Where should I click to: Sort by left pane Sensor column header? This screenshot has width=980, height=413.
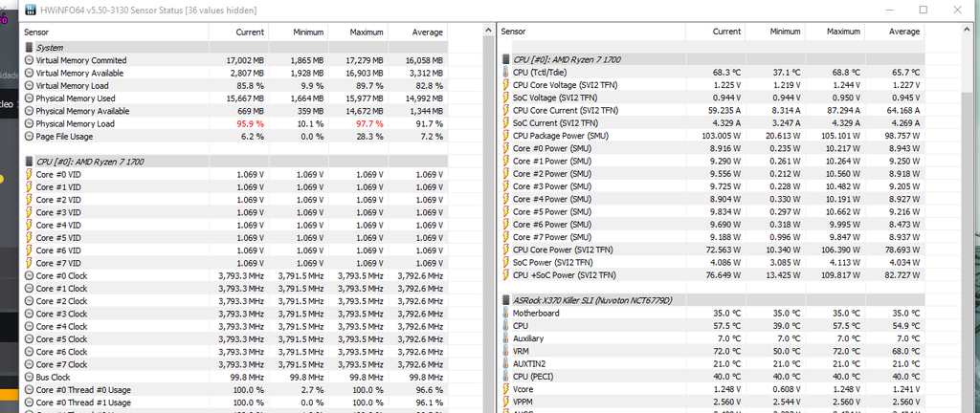[115, 32]
